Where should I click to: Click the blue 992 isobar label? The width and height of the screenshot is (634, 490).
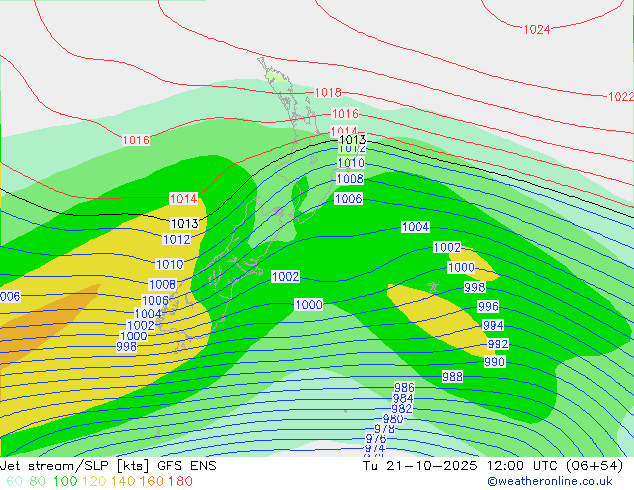[498, 344]
